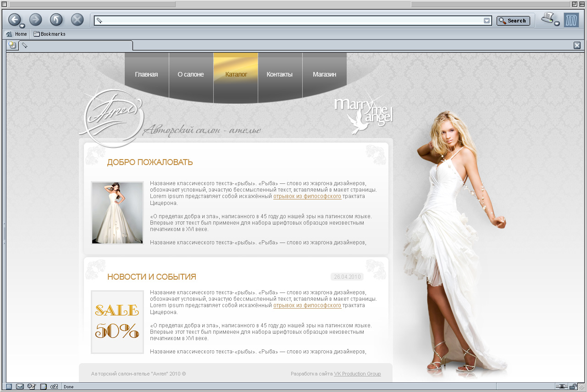
Task: Open IRC Chat from the status bar icon
Action: pos(54,386)
